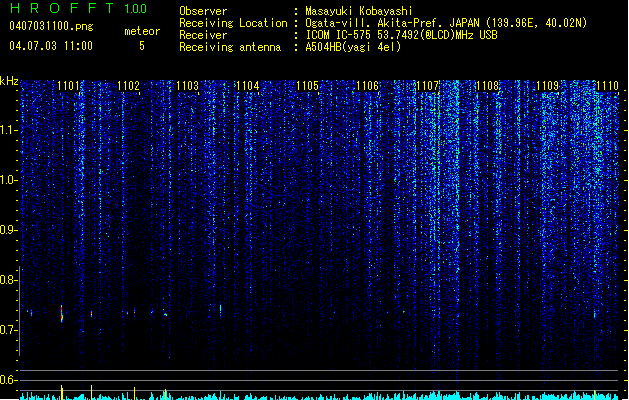Click the 1.0 kHz axis label
629x400 pixels.
tap(9, 180)
